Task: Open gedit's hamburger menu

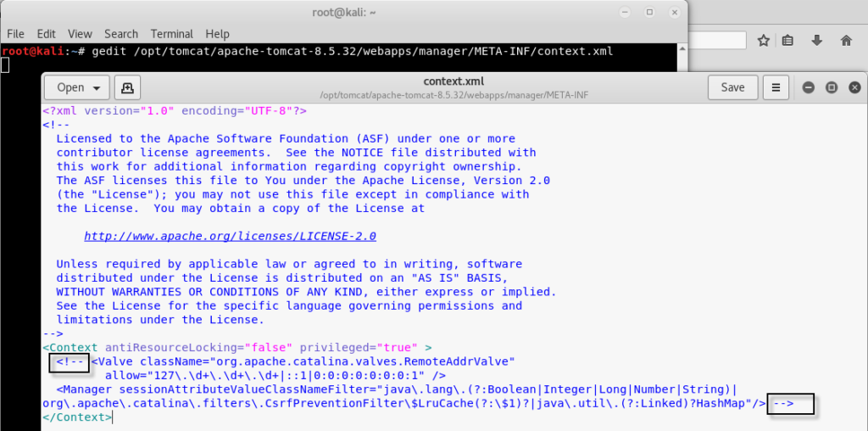Action: coord(776,87)
